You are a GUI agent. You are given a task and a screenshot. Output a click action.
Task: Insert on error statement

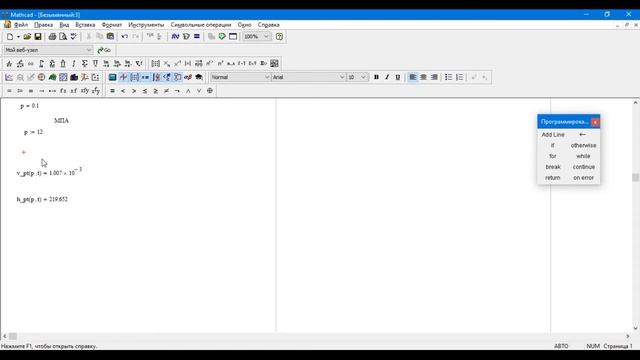pyautogui.click(x=583, y=178)
